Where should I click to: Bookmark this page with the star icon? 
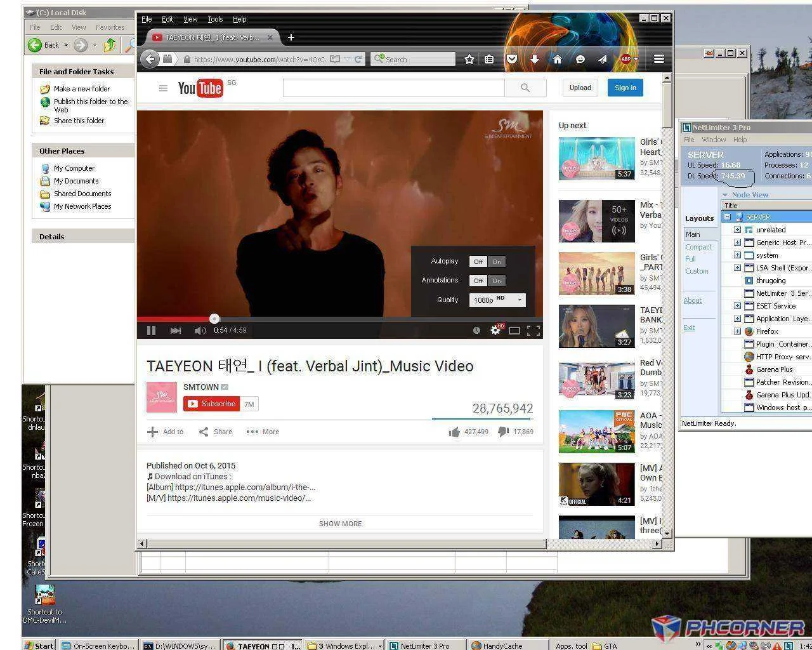point(469,59)
